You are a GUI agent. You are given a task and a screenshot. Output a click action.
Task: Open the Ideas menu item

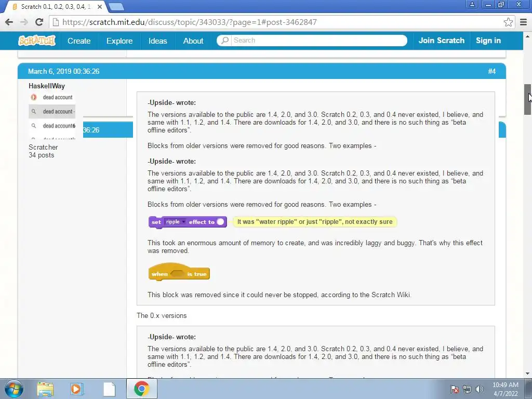(x=158, y=41)
